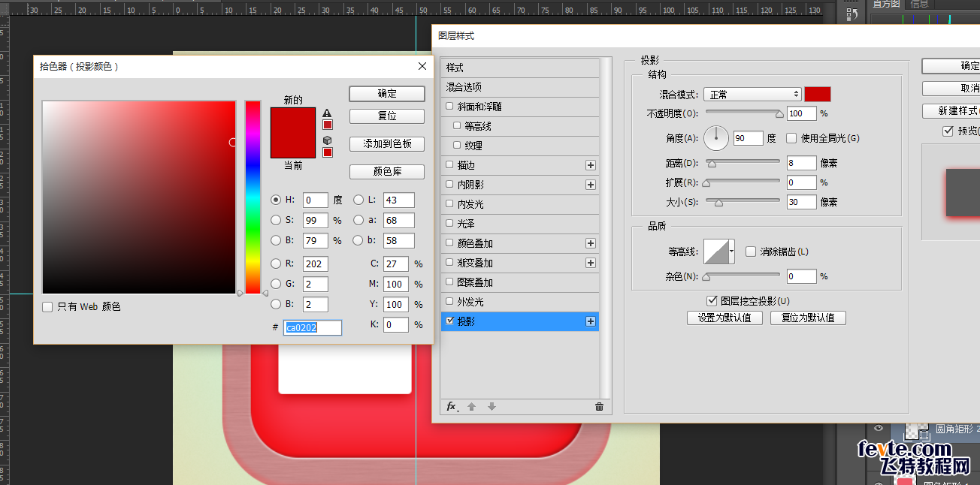Enable 内阴影 style checkbox
This screenshot has height=485, width=980.
pos(449,185)
